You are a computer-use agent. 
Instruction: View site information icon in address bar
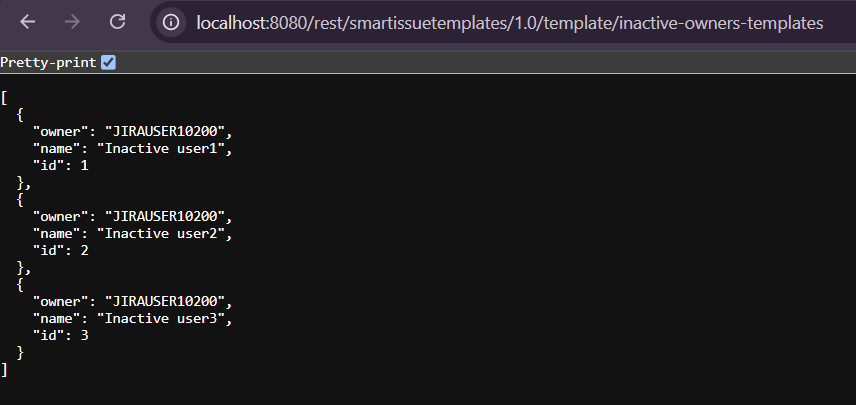tap(171, 22)
